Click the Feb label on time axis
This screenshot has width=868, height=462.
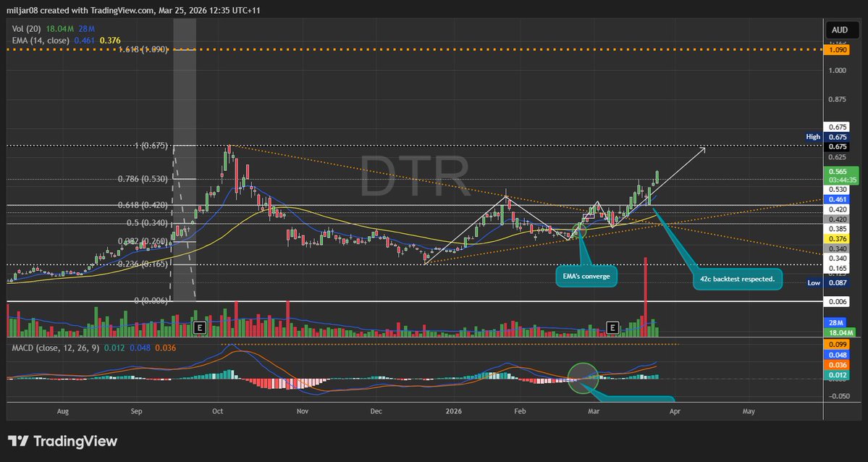pos(519,411)
